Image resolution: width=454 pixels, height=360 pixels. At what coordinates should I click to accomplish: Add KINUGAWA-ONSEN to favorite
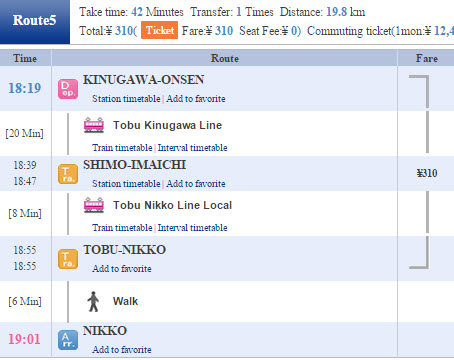(196, 99)
